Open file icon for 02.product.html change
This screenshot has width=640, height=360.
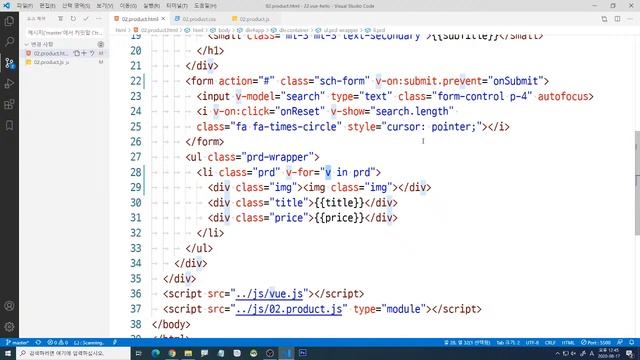tap(76, 53)
